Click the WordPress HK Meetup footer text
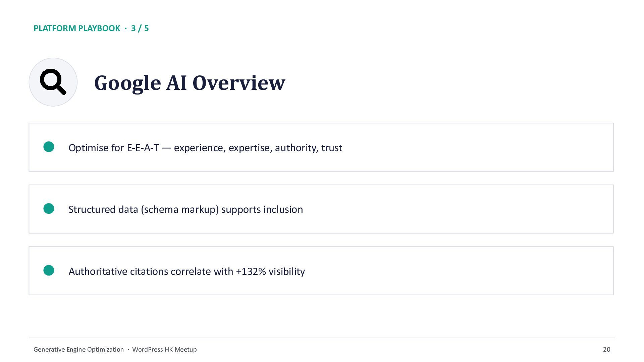 (164, 349)
